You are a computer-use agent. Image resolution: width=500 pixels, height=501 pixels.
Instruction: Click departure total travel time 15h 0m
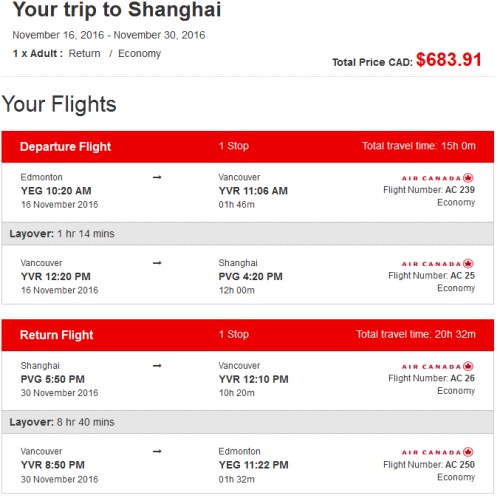[419, 146]
